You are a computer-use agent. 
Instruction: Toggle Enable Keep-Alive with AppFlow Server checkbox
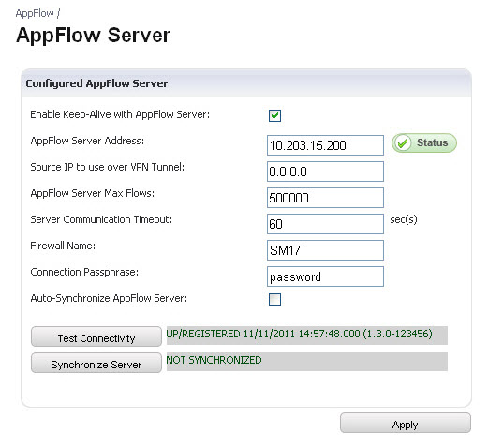point(275,116)
